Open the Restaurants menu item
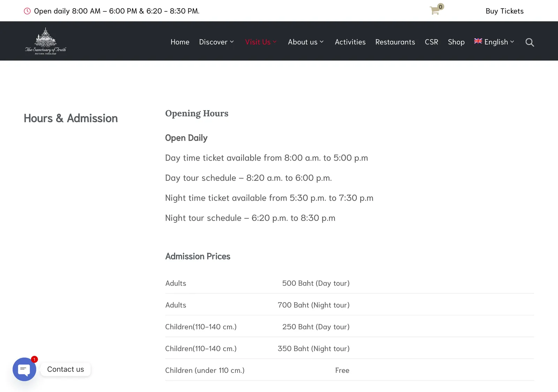The image size is (558, 392). (395, 42)
